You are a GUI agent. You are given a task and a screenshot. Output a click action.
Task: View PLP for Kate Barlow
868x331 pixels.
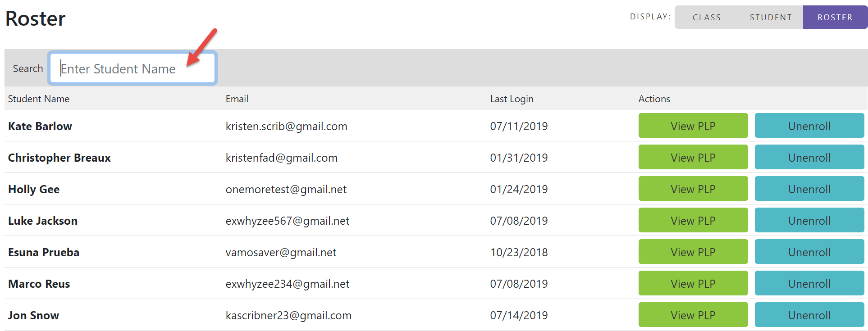pos(693,126)
